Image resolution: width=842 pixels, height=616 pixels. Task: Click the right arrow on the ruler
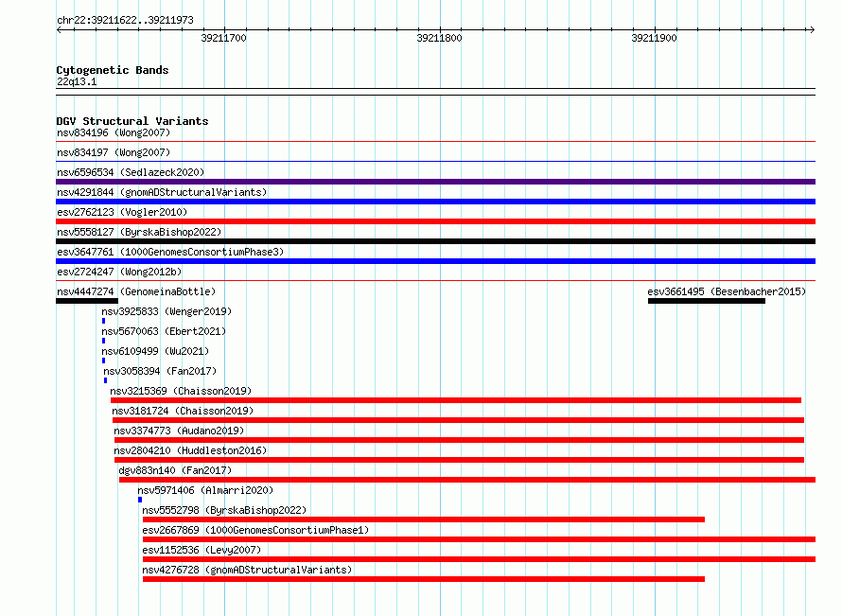pyautogui.click(x=813, y=29)
